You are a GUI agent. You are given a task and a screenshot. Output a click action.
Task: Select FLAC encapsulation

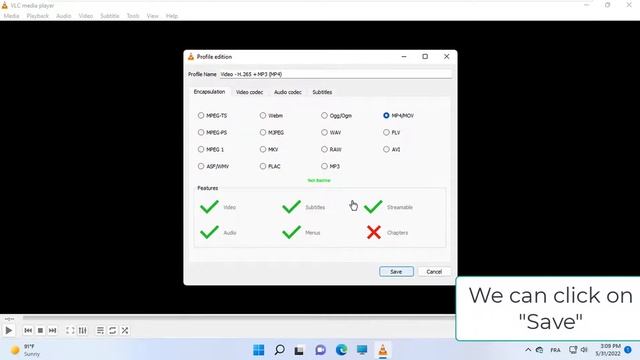270,166
